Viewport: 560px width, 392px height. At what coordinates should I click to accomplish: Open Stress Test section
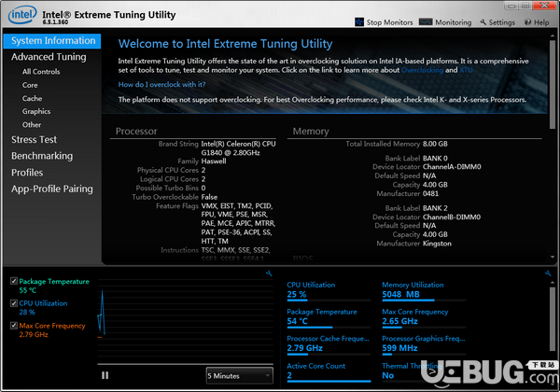point(34,140)
